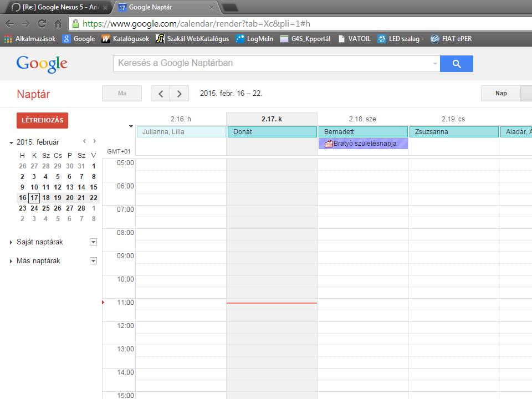The image size is (532, 399).
Task: Collapse the 2015. február mini calendar
Action: pyautogui.click(x=11, y=142)
